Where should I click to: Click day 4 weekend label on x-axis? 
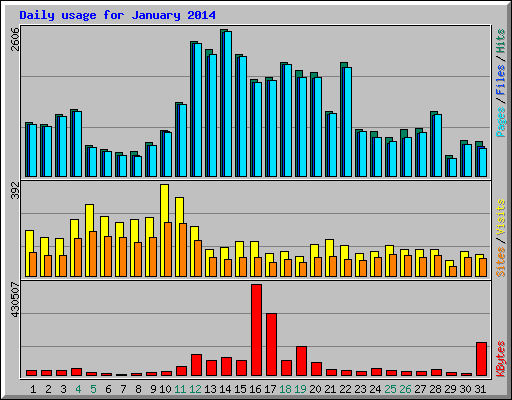tap(78, 389)
